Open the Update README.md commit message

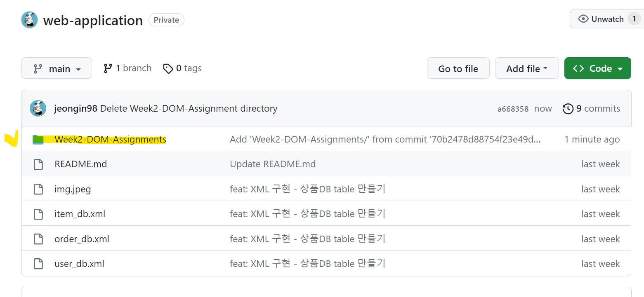[273, 164]
